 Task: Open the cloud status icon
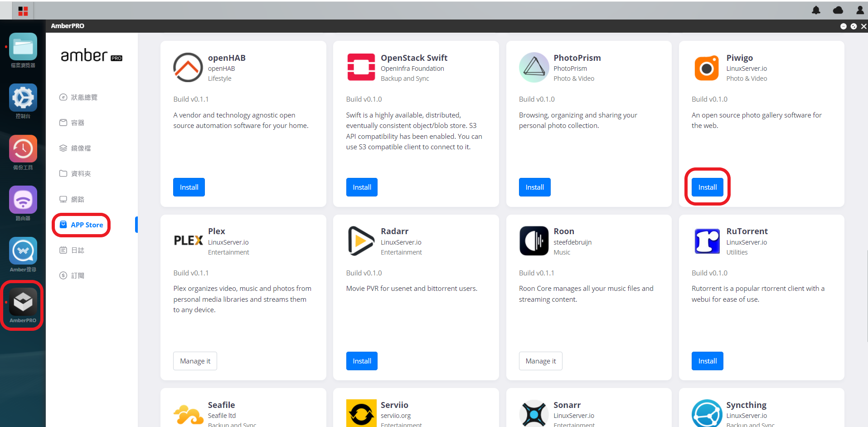pyautogui.click(x=838, y=10)
